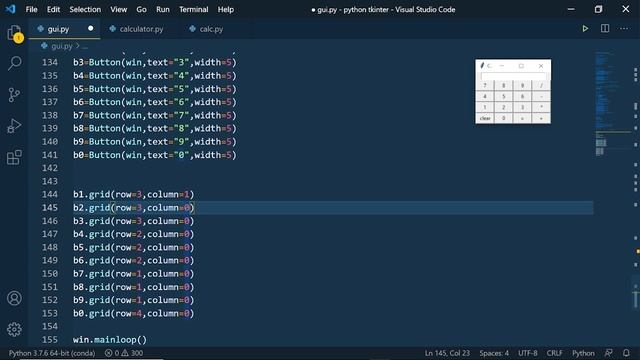Change indentation via Spaces: 4

click(x=494, y=353)
